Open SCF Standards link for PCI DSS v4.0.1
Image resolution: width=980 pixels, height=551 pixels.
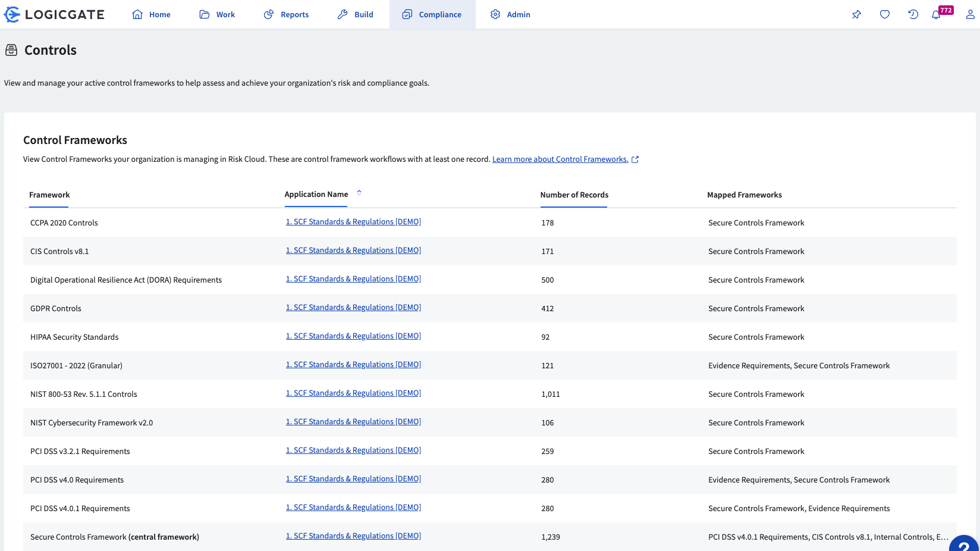(x=353, y=507)
